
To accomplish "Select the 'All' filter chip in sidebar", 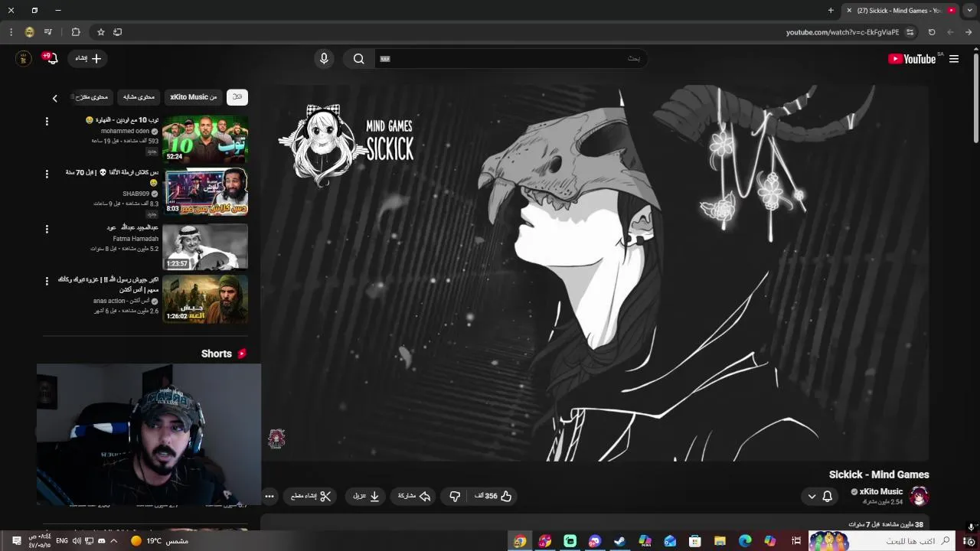I will click(x=237, y=97).
